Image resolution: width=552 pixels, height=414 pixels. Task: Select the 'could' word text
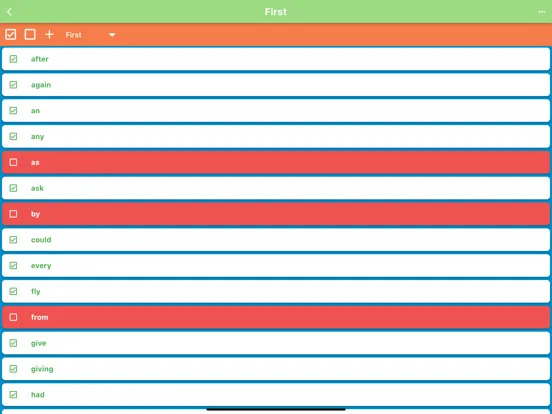41,240
